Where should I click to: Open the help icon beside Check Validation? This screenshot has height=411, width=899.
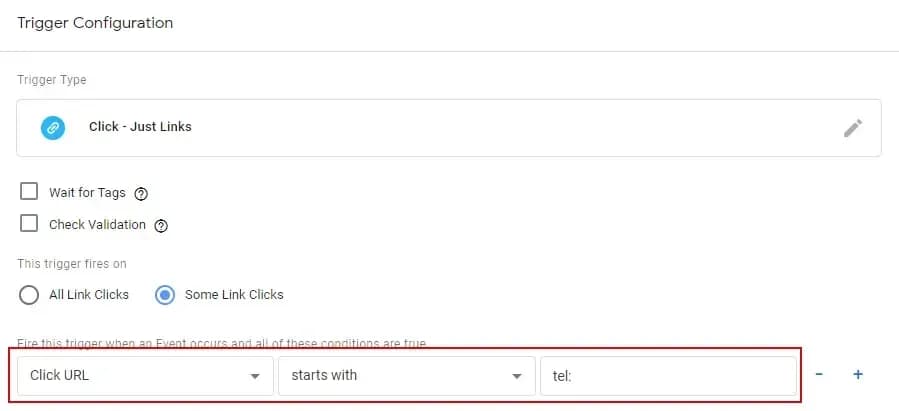(161, 226)
